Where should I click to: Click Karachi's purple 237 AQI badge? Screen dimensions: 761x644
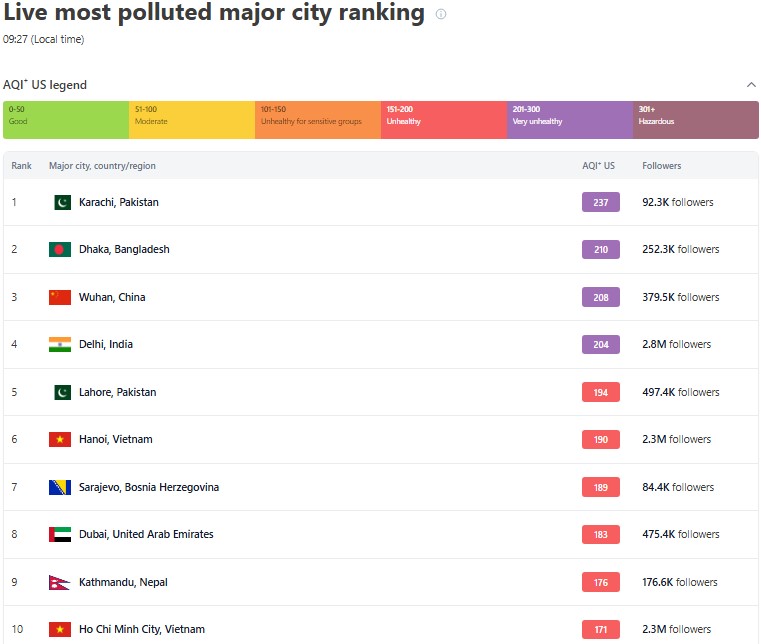click(600, 202)
